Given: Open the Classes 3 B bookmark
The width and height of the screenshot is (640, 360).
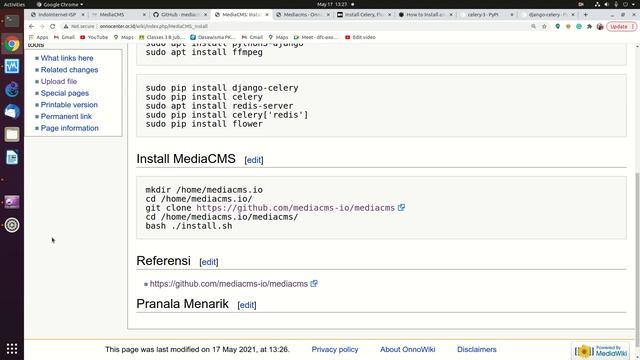Looking at the screenshot, I should [x=162, y=37].
